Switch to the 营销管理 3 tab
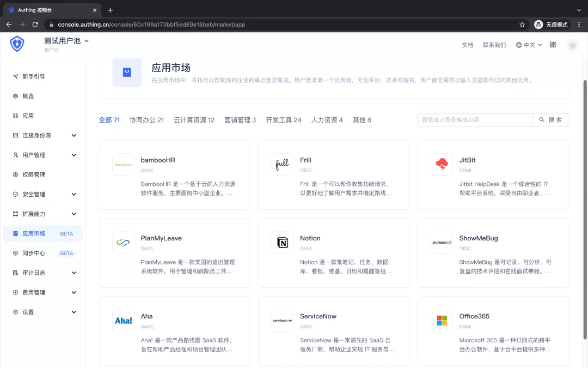588x368 pixels. click(x=240, y=120)
